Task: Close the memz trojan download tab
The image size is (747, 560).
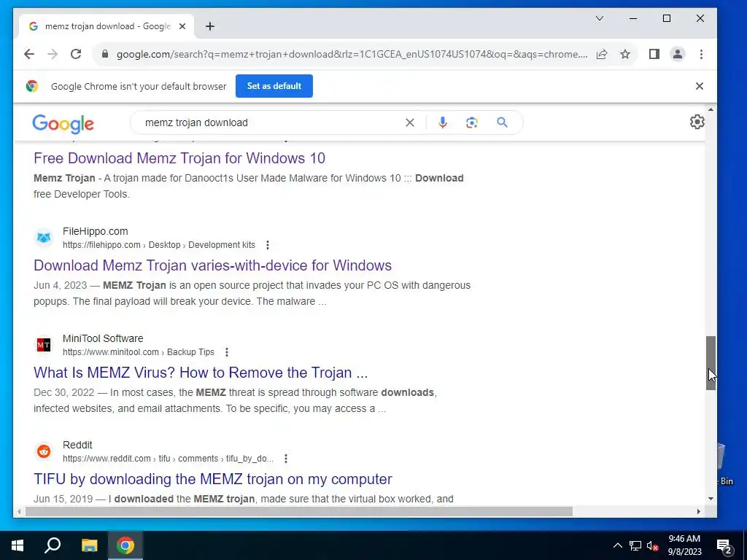Action: click(x=182, y=27)
